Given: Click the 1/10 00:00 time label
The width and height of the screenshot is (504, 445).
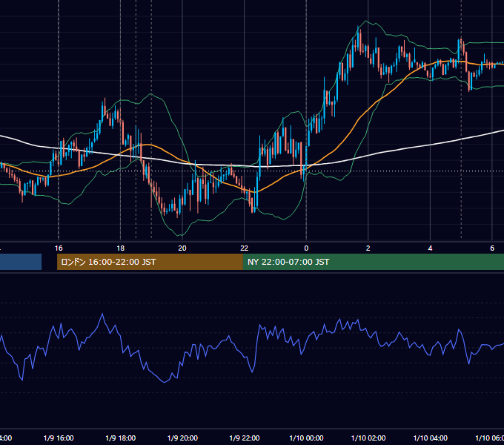Looking at the screenshot, I should click(x=306, y=438).
